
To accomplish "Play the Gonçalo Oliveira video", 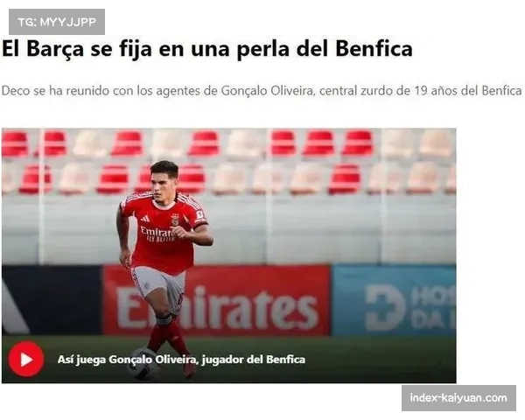I will pyautogui.click(x=26, y=360).
